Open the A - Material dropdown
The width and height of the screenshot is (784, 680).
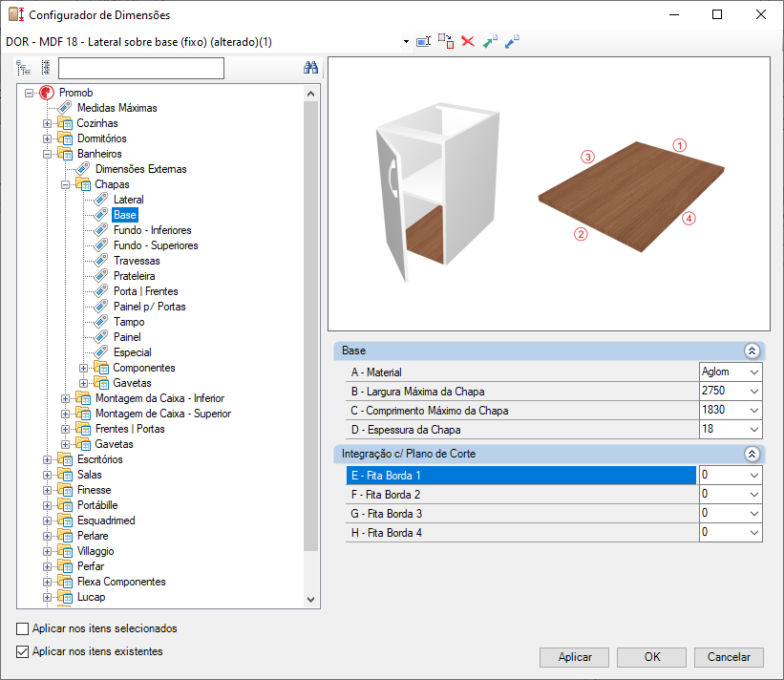coord(754,372)
